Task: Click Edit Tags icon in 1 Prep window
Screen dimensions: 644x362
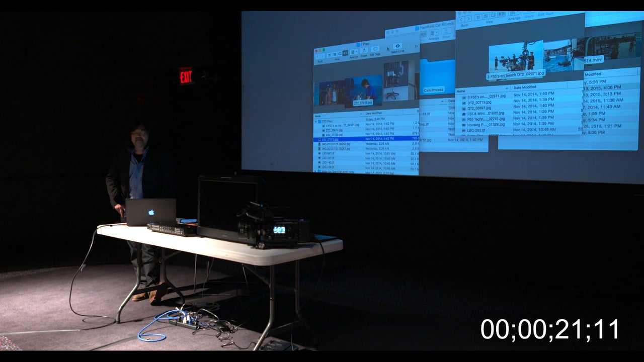Action: [x=375, y=50]
